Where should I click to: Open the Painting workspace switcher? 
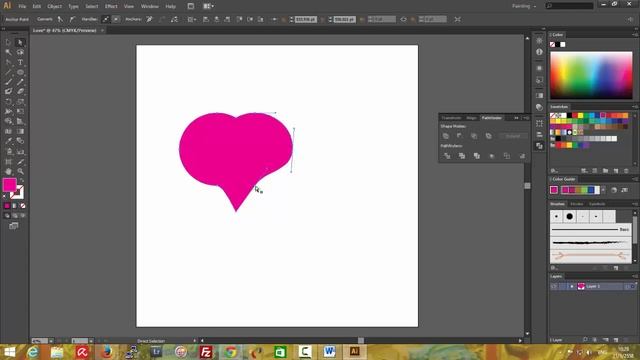click(x=524, y=6)
